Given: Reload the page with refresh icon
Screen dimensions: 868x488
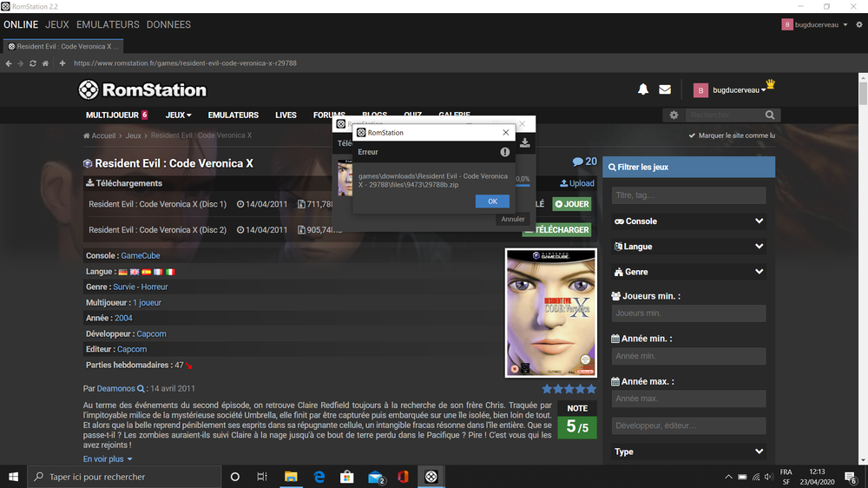Looking at the screenshot, I should coord(33,63).
